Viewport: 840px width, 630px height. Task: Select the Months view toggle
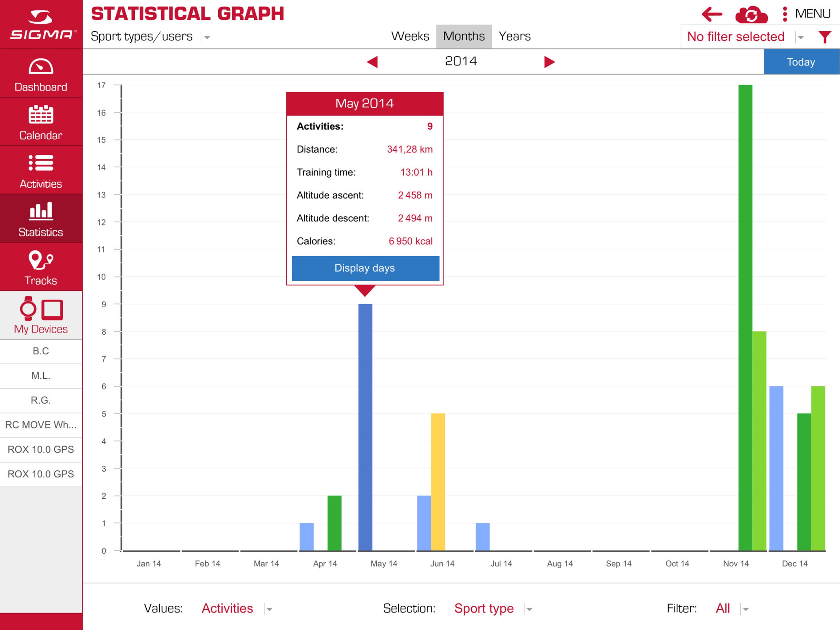tap(463, 36)
